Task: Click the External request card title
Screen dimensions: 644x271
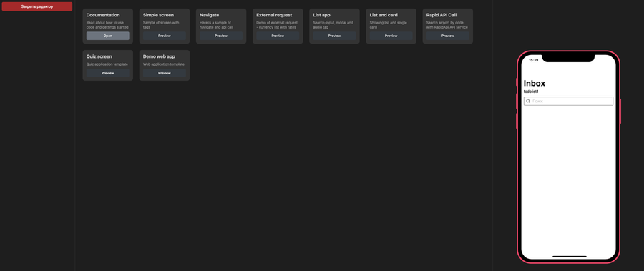Action: pyautogui.click(x=274, y=15)
